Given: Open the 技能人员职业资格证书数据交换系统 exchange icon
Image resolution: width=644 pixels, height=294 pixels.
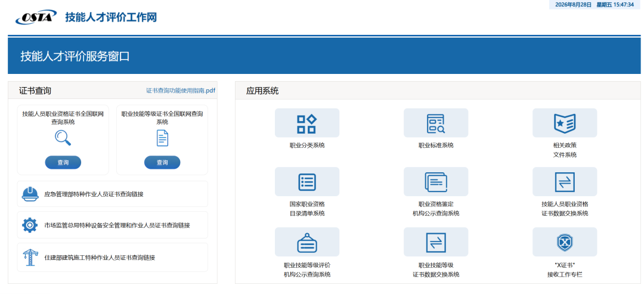Looking at the screenshot, I should click(x=565, y=181).
